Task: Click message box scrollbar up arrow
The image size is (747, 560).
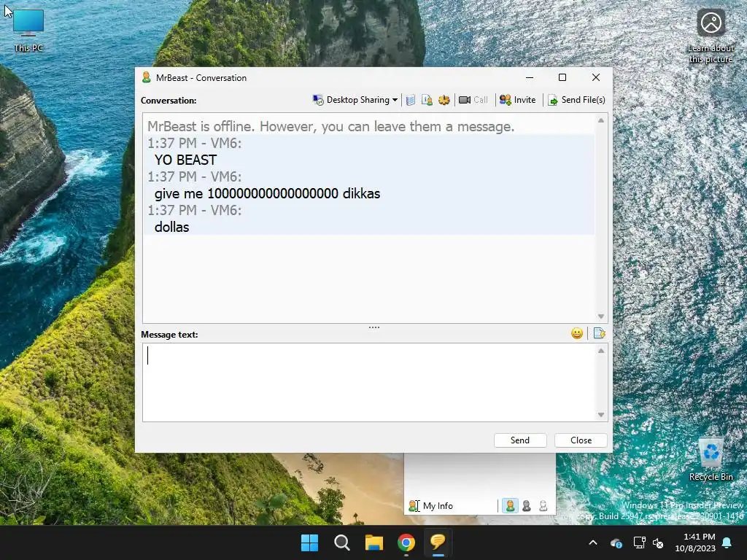Action: click(601, 351)
